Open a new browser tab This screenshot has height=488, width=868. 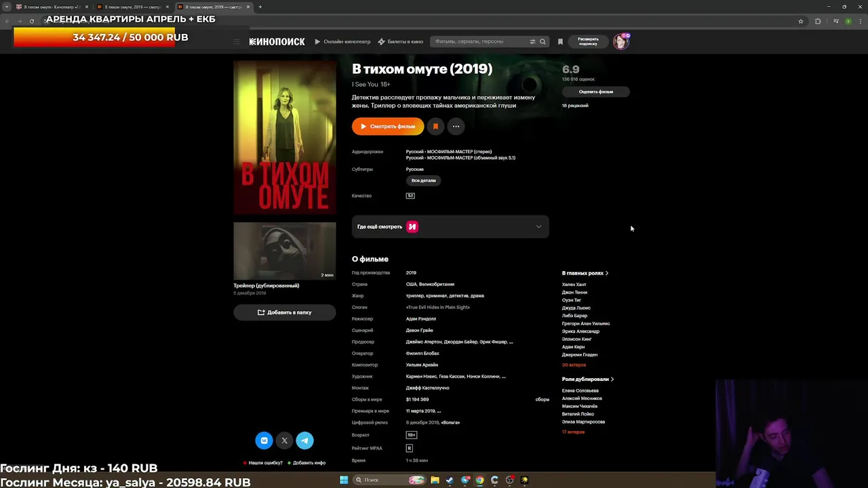tap(260, 7)
